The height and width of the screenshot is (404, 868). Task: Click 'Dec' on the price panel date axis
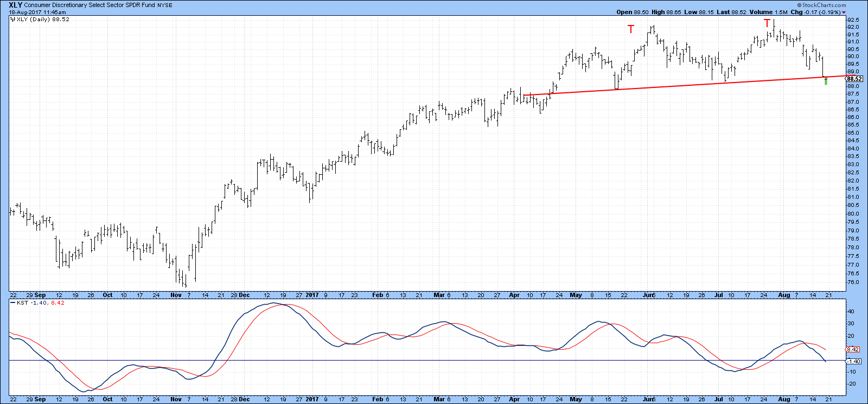[245, 295]
